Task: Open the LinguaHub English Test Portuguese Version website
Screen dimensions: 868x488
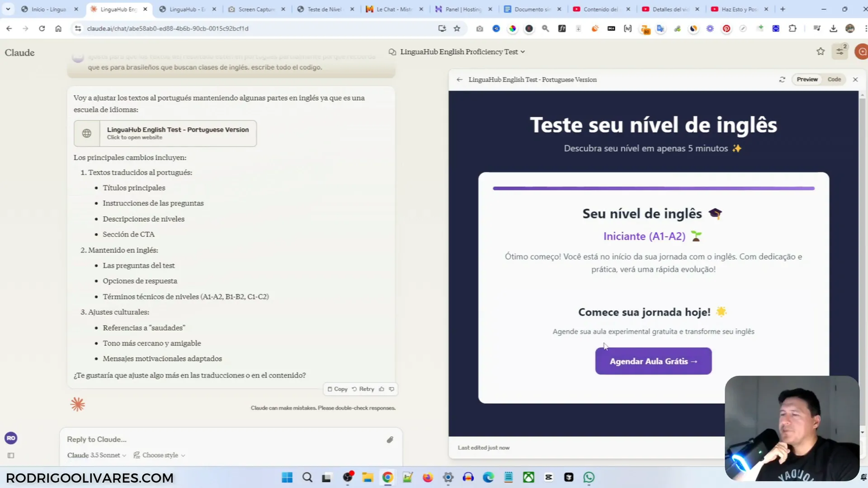Action: coord(165,133)
